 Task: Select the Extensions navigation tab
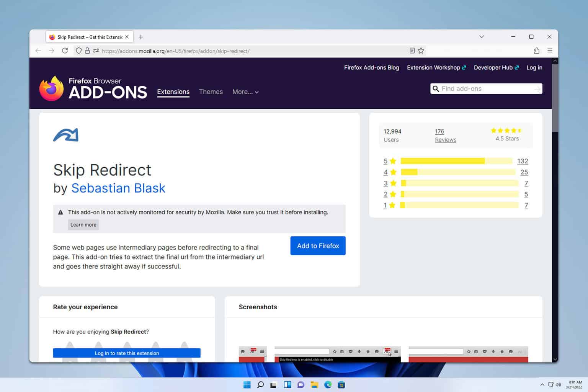click(x=173, y=92)
